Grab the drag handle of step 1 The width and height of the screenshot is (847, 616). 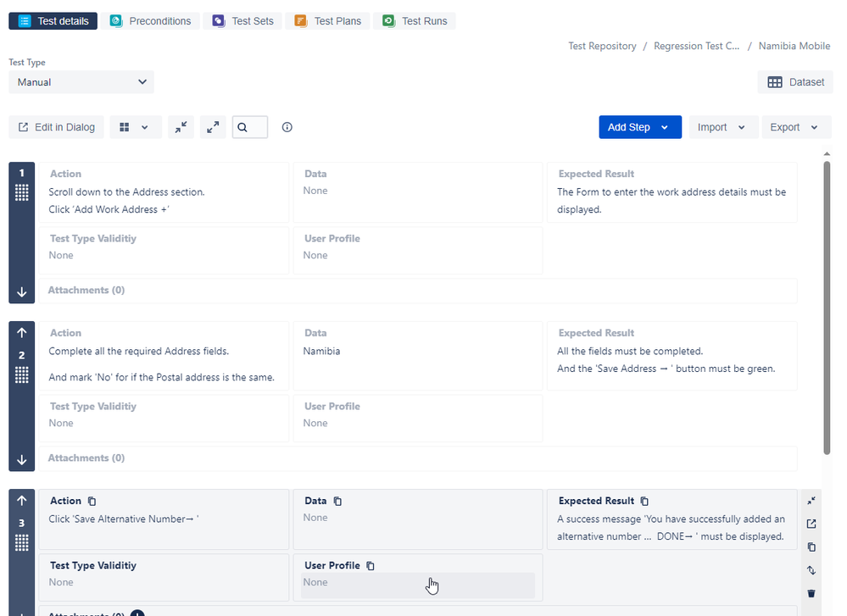(21, 192)
